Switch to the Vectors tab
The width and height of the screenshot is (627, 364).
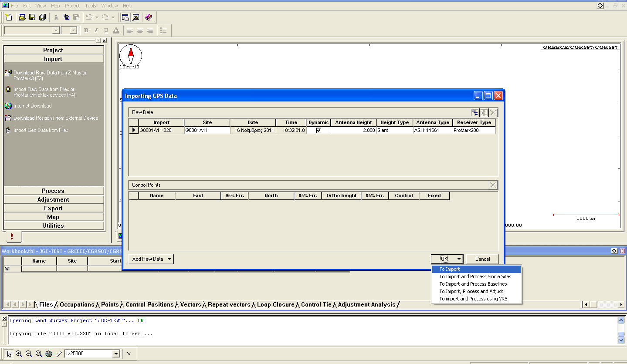[191, 305]
